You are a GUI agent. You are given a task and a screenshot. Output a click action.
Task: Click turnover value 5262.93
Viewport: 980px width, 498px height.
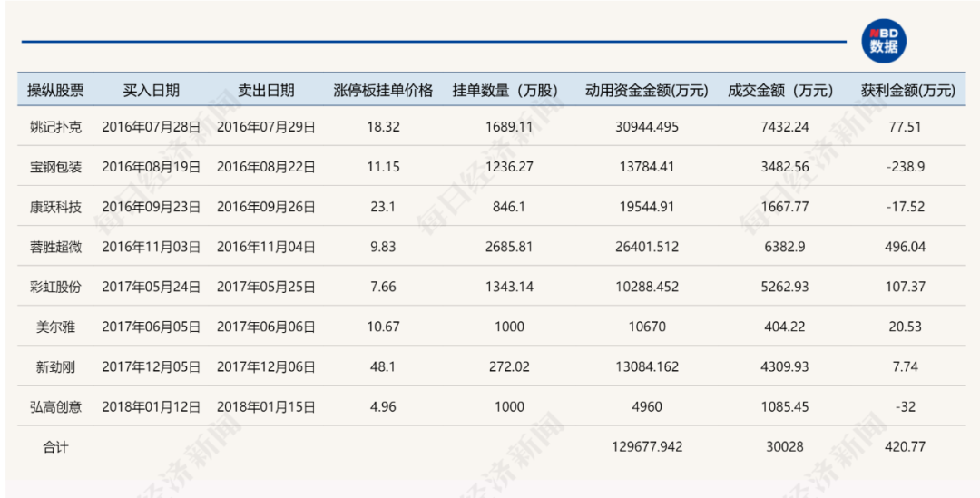coord(785,287)
